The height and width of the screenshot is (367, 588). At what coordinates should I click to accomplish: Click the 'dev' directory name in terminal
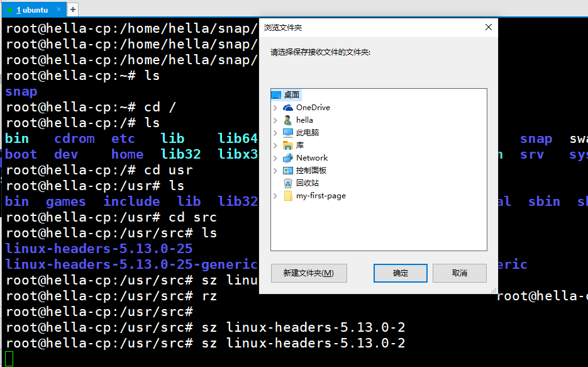click(x=66, y=155)
